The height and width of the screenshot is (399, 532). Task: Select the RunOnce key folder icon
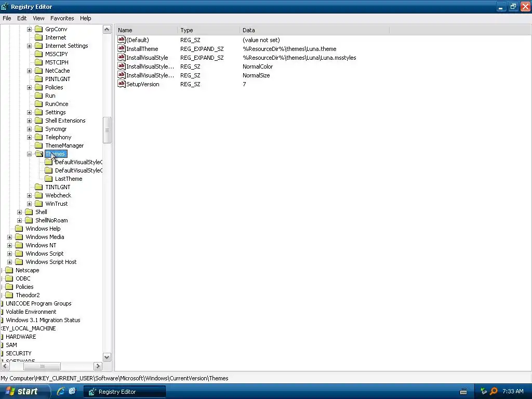coord(39,104)
